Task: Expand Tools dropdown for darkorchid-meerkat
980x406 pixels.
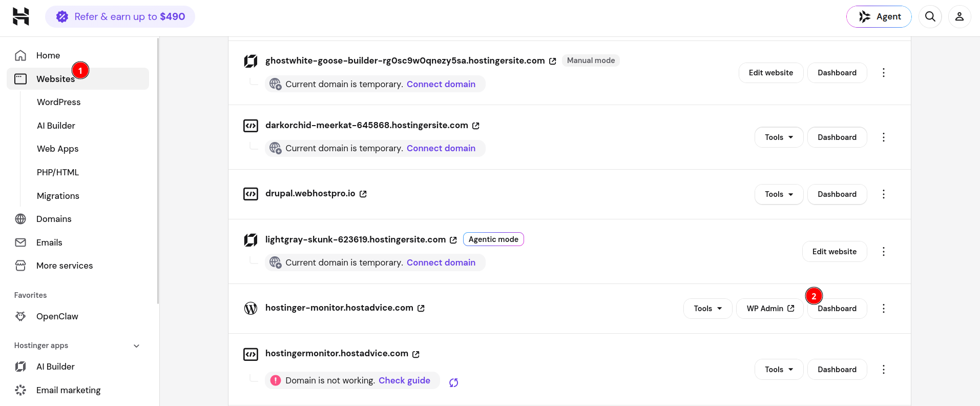Action: (x=779, y=137)
